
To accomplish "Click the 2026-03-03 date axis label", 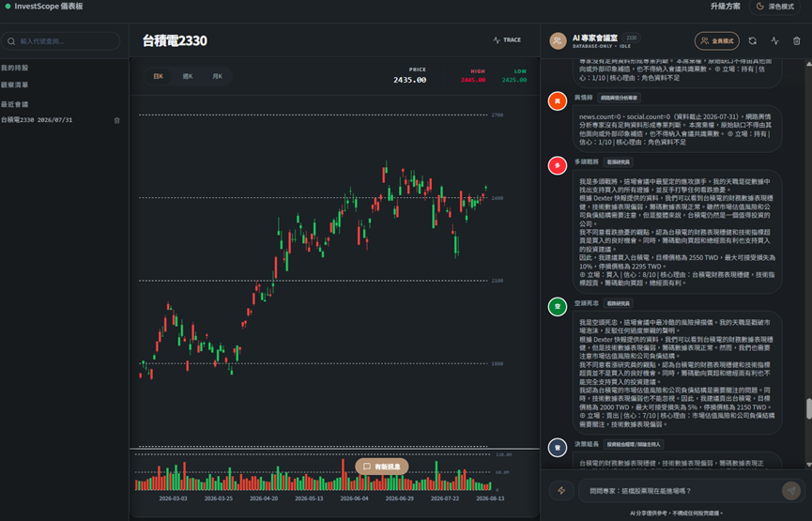I will pos(173,498).
